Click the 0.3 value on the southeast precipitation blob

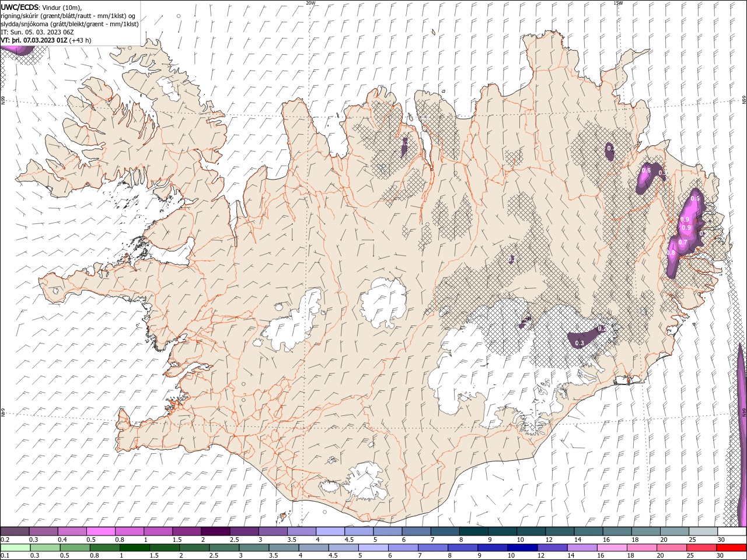coord(580,343)
